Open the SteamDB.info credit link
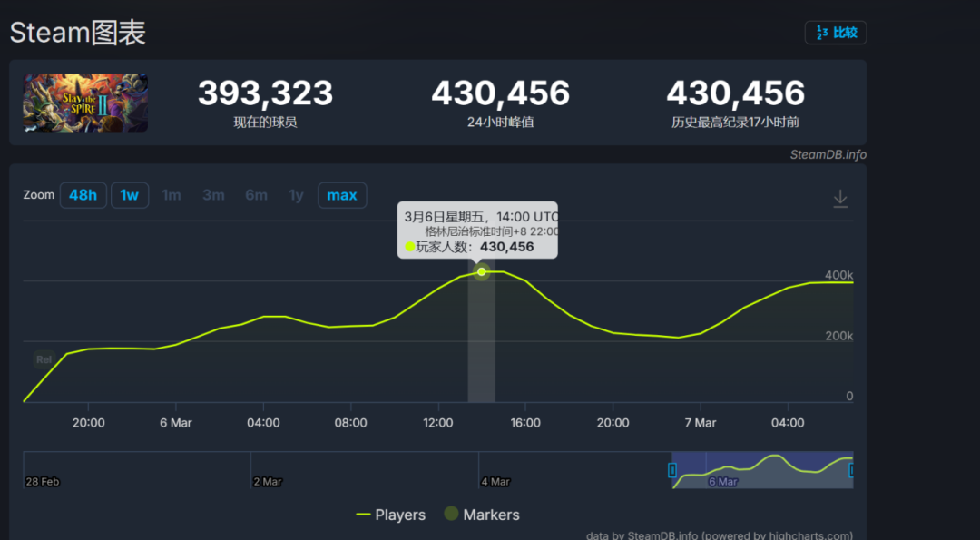This screenshot has width=980, height=540. [x=828, y=154]
